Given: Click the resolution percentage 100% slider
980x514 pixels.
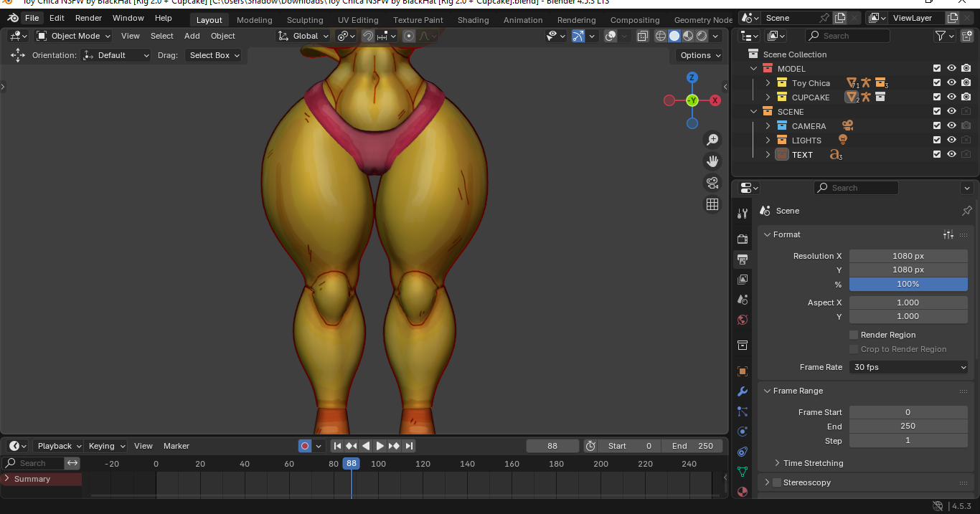Looking at the screenshot, I should click(908, 284).
